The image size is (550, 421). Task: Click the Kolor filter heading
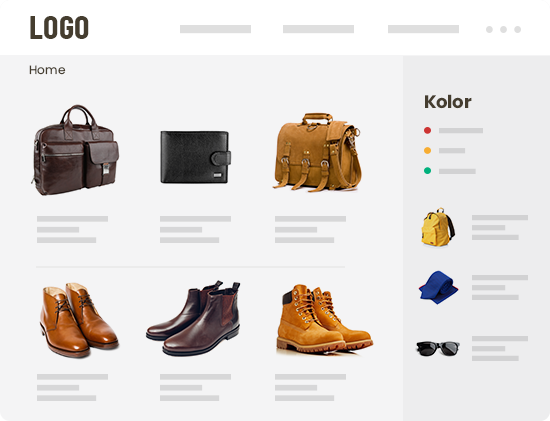coord(448,102)
